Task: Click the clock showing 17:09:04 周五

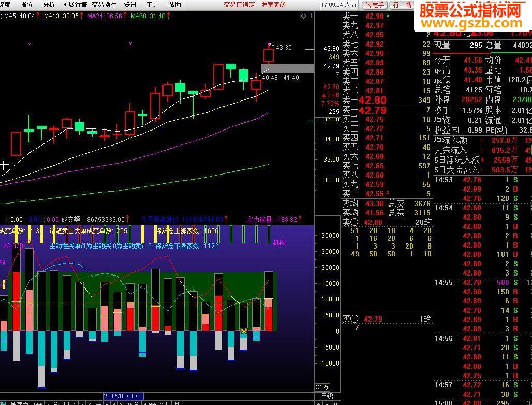Action: 339,5
